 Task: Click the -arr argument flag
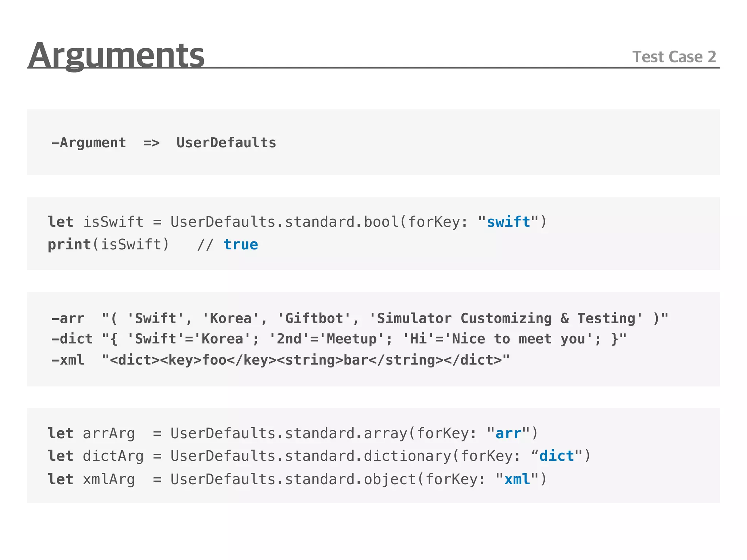68,318
